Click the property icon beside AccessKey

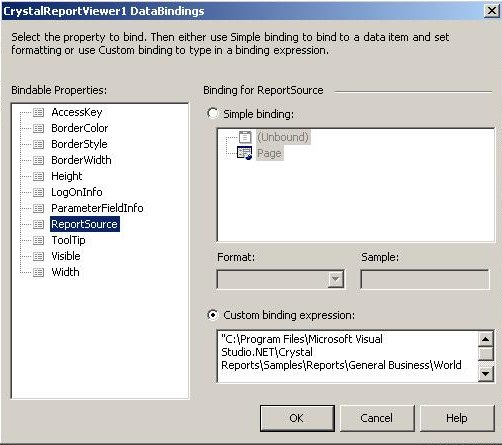pos(38,113)
